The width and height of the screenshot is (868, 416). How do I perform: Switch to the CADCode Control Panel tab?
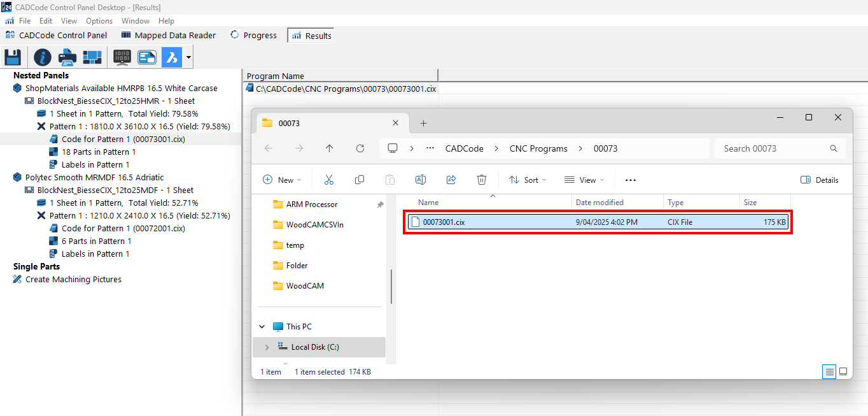[56, 36]
